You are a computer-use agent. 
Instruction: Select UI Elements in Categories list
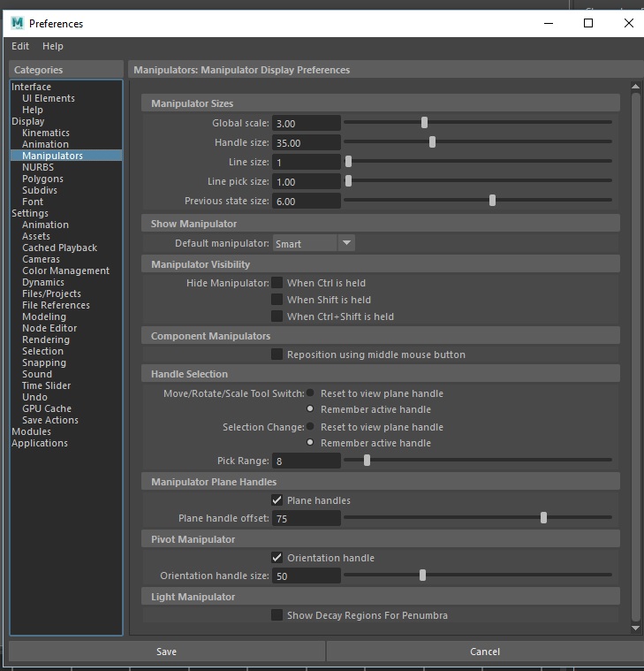(x=49, y=98)
